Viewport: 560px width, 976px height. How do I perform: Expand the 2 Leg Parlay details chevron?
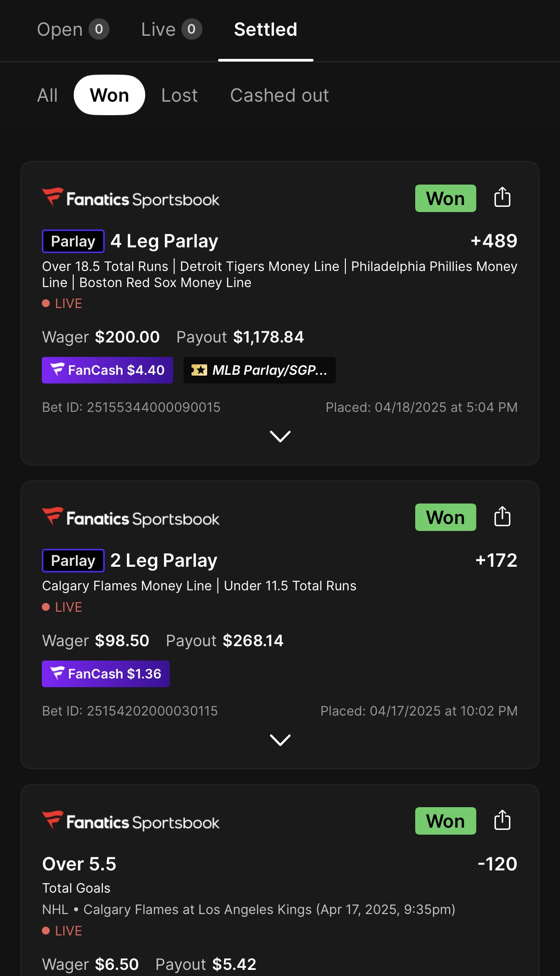pos(280,740)
